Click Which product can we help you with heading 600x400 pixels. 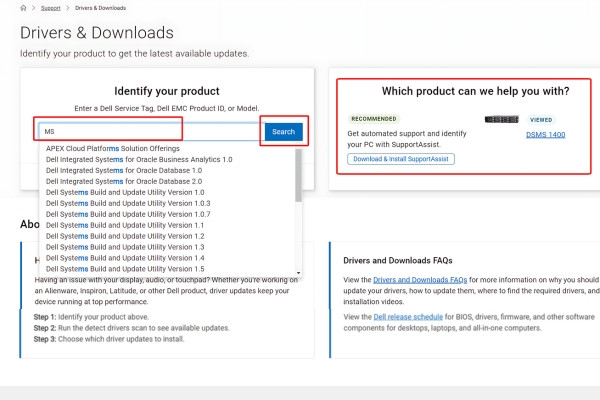[475, 91]
